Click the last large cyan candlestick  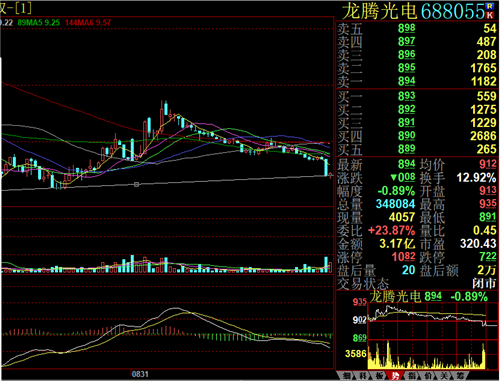point(326,167)
